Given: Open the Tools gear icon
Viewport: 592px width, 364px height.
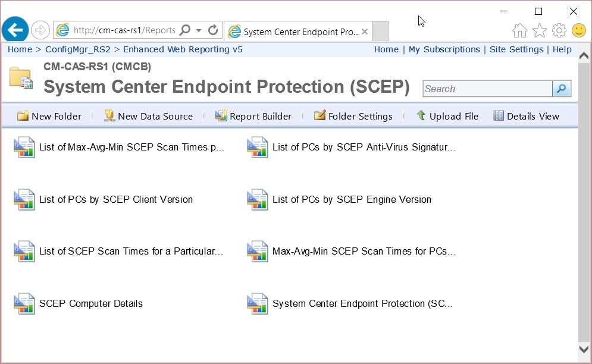Looking at the screenshot, I should [559, 30].
